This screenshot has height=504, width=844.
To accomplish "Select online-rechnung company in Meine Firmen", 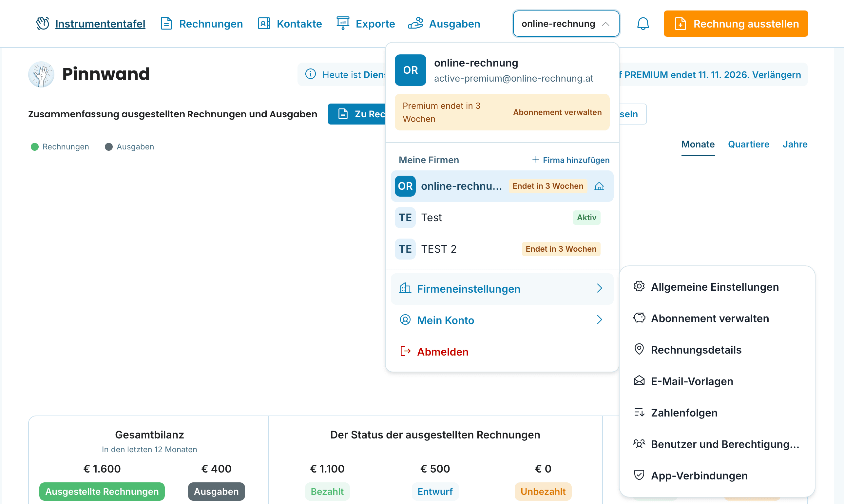I will click(502, 186).
